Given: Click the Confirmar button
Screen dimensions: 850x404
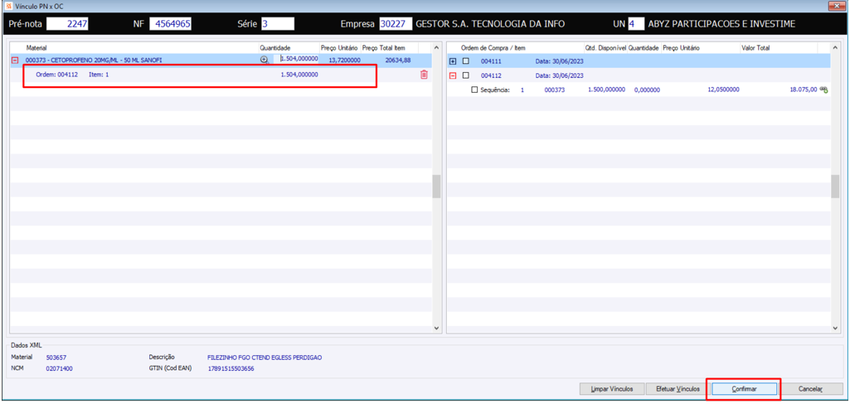Looking at the screenshot, I should pyautogui.click(x=744, y=389).
